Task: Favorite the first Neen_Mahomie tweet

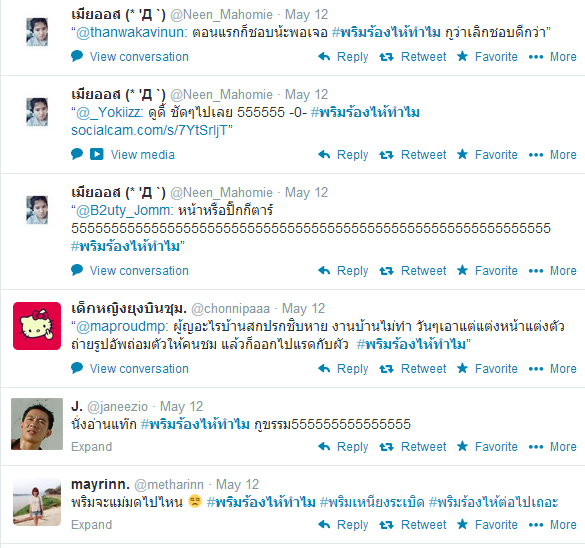Action: tap(487, 57)
